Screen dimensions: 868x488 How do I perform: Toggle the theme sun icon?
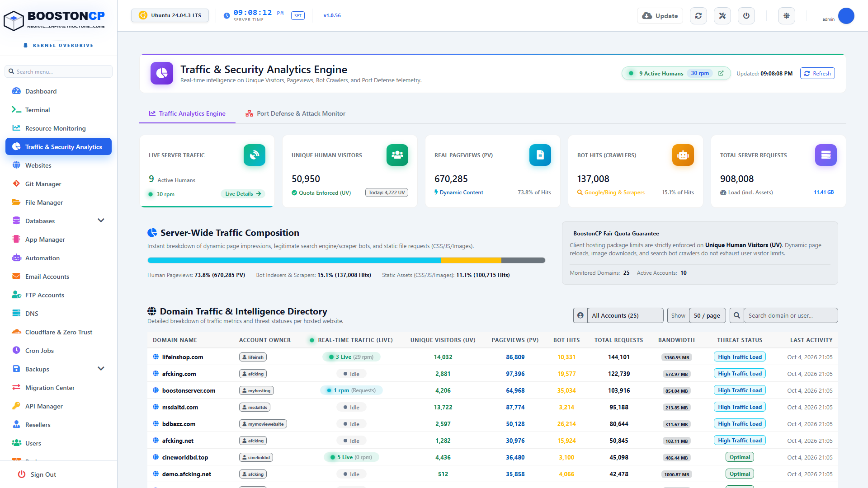point(787,16)
